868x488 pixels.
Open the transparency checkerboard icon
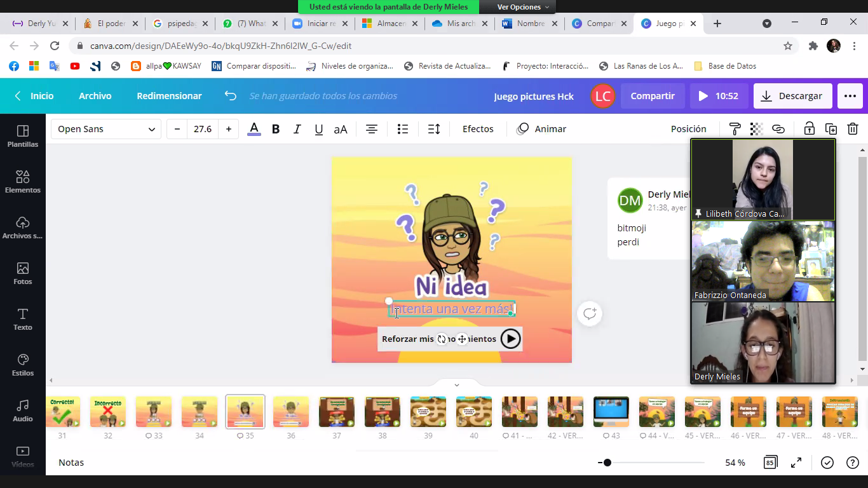pos(756,129)
